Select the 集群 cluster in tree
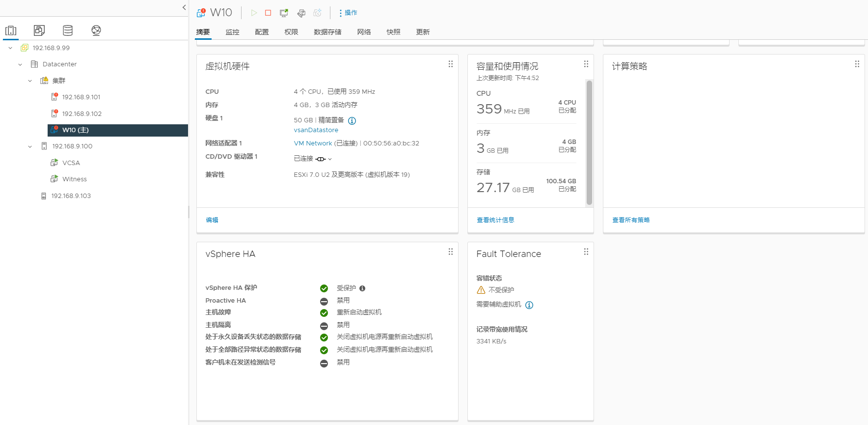Viewport: 868px width, 425px height. pyautogui.click(x=58, y=81)
